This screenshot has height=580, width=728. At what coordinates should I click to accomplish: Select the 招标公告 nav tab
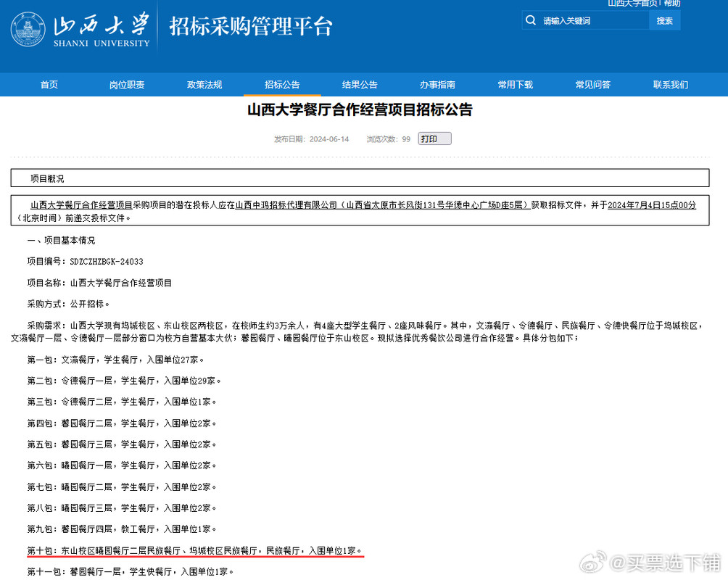click(x=282, y=85)
